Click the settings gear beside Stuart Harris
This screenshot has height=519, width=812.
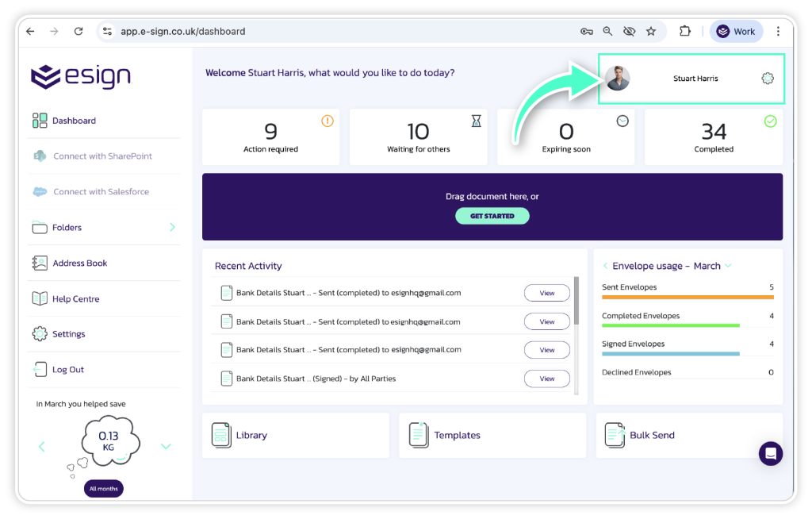click(767, 79)
